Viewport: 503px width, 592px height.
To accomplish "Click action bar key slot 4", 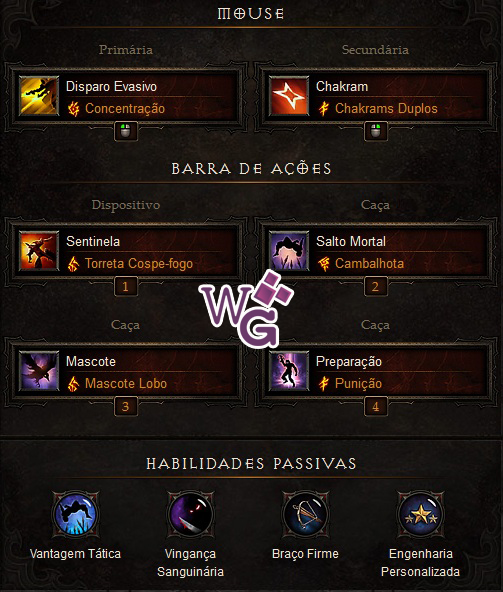I will point(375,407).
